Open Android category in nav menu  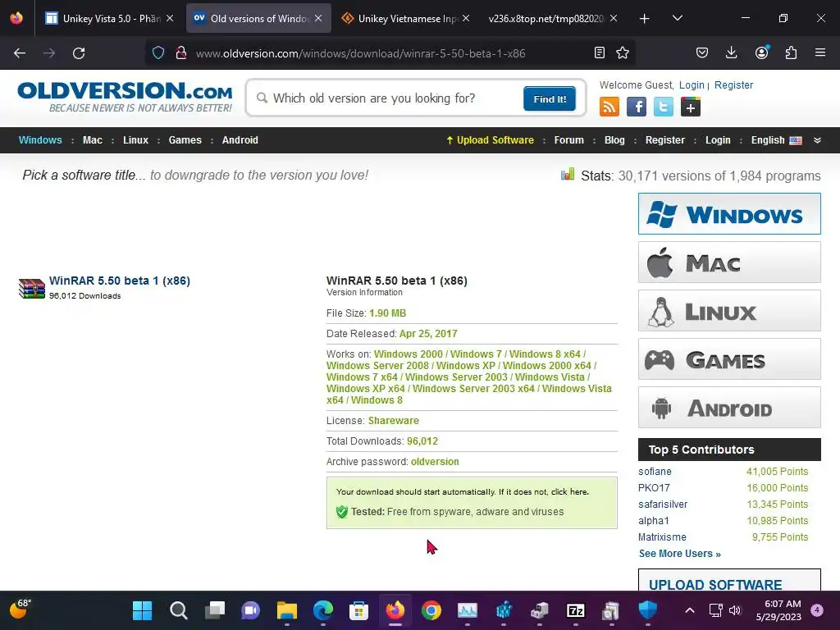tap(240, 140)
